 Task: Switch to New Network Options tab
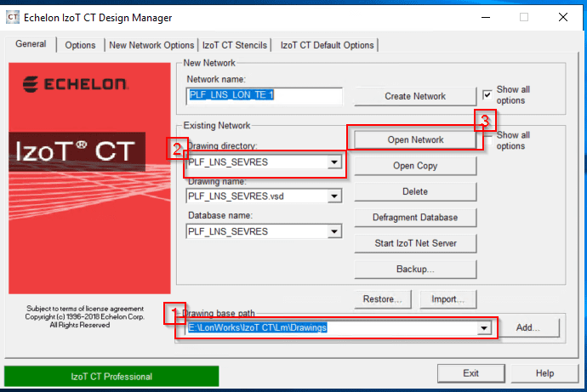[x=151, y=45]
